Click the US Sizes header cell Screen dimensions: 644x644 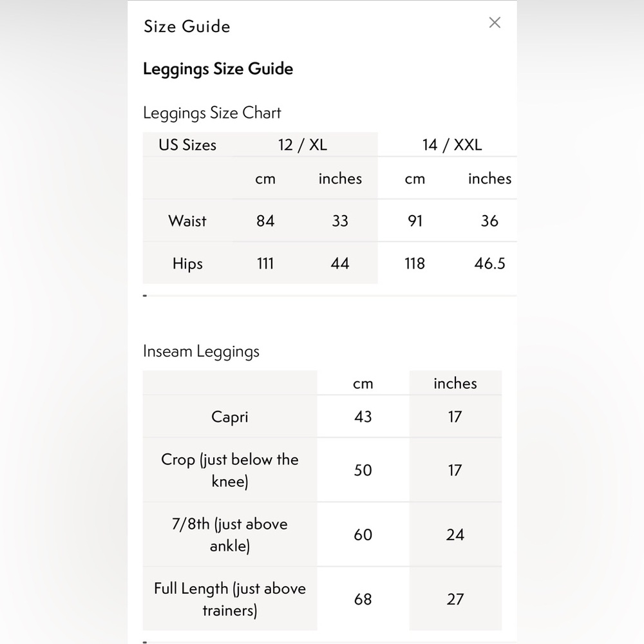(x=187, y=144)
